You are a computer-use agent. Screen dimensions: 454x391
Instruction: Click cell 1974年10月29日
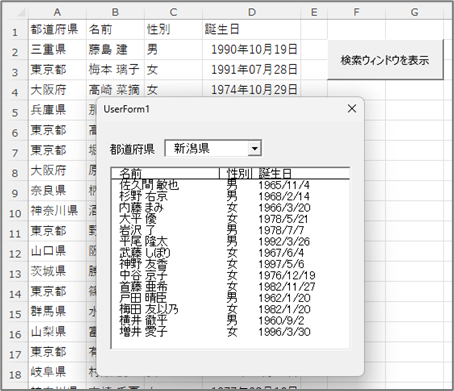pos(252,90)
